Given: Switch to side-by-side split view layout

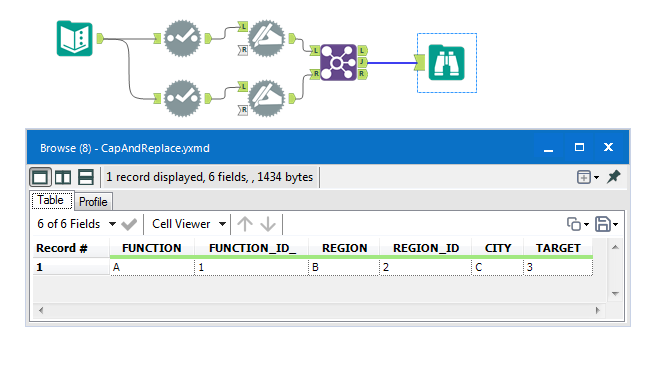Looking at the screenshot, I should tap(63, 177).
